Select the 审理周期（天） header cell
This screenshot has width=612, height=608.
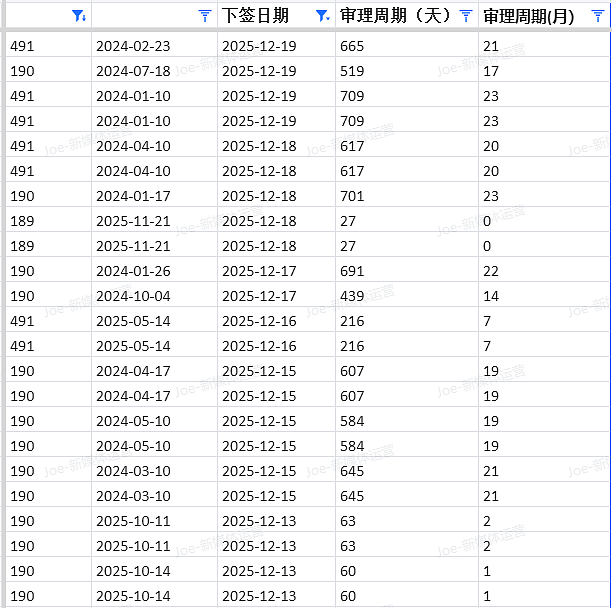point(407,16)
